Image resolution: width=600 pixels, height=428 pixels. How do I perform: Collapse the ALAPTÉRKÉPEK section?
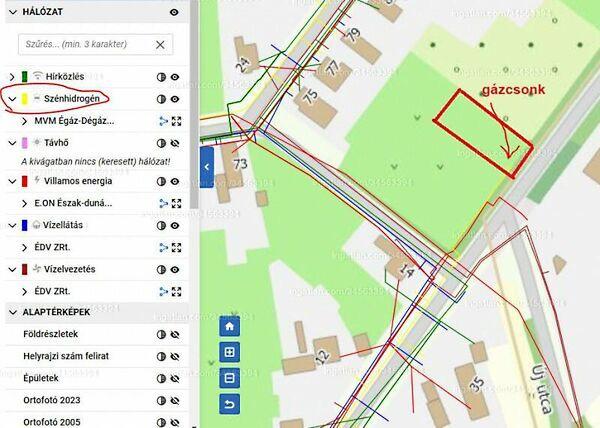11,312
